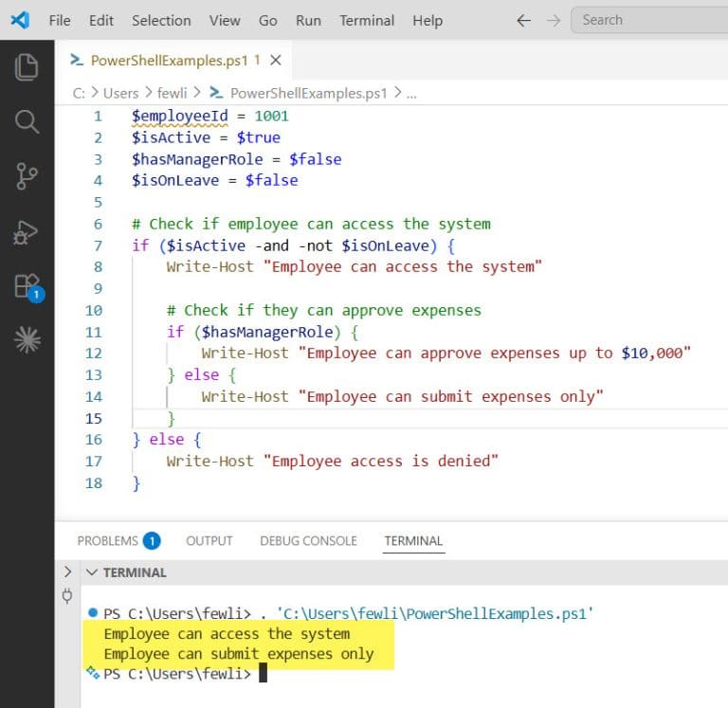Viewport: 728px width, 708px height.
Task: Open the Extensions view with badge
Action: (28, 287)
